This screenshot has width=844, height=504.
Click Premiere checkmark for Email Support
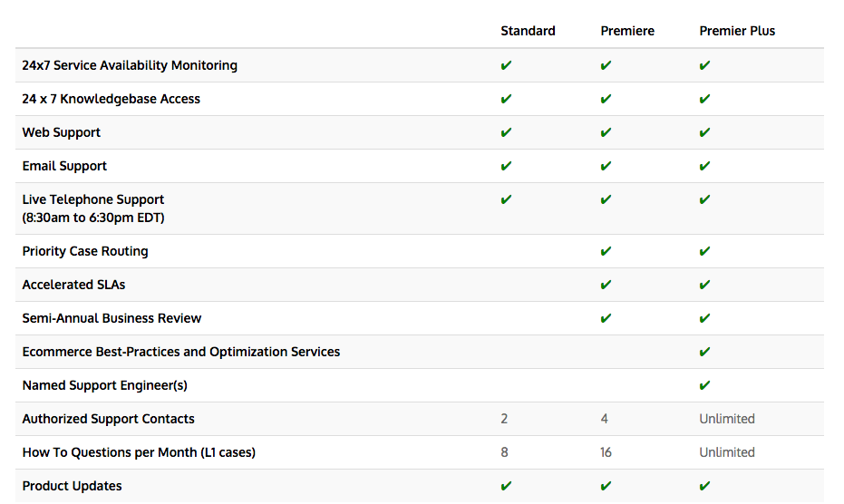(606, 166)
